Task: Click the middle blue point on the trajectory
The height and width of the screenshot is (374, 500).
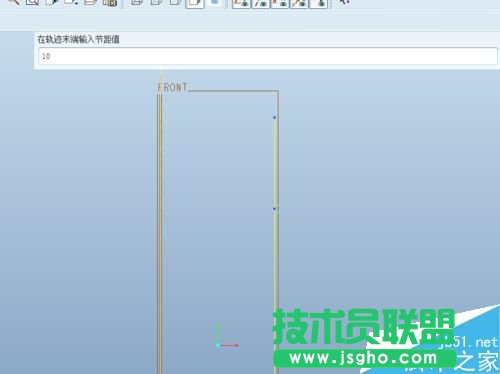Action: pyautogui.click(x=274, y=209)
